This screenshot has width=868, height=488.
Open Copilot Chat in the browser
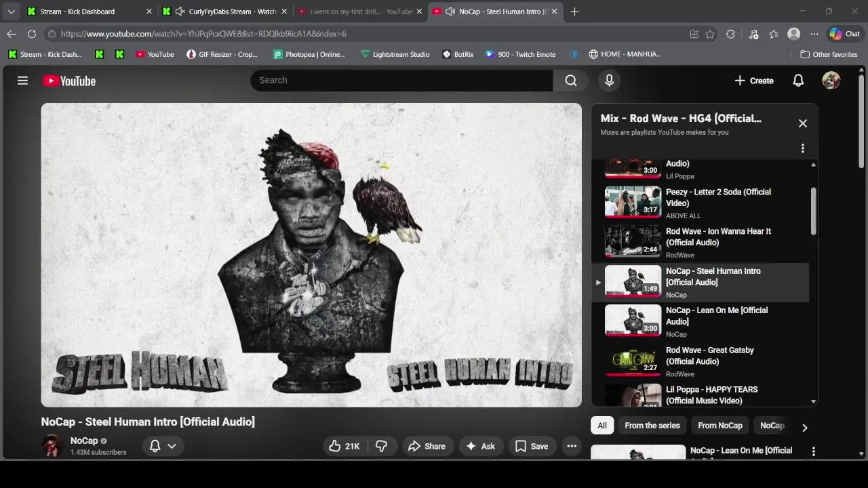844,34
